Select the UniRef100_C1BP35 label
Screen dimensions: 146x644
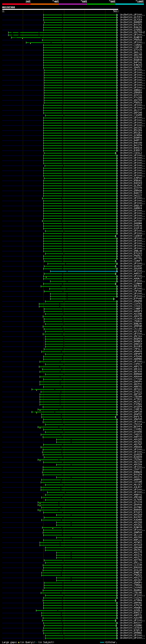click(131, 47)
